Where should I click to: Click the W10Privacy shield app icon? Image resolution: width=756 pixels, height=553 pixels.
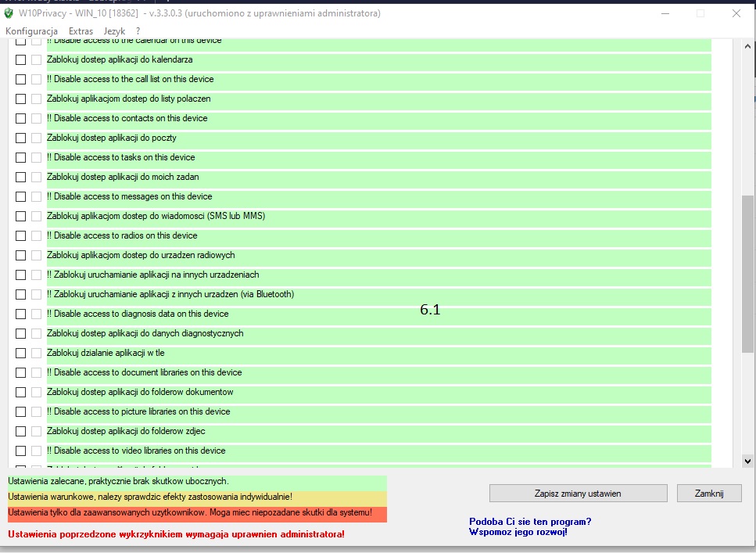click(x=9, y=13)
